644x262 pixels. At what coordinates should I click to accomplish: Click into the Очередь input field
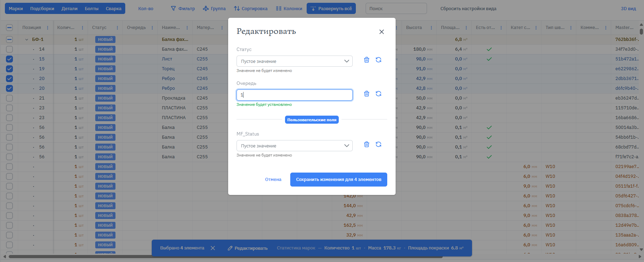(294, 95)
